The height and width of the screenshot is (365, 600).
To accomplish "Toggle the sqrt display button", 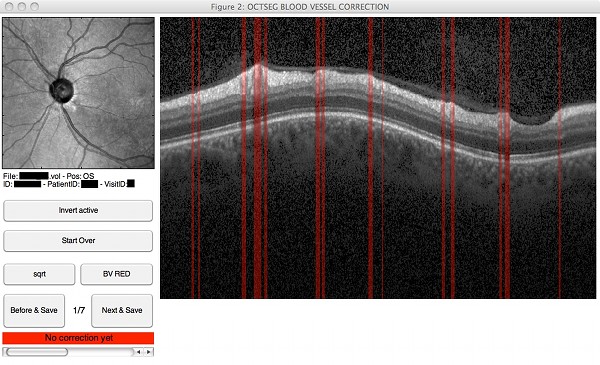I will tap(39, 274).
